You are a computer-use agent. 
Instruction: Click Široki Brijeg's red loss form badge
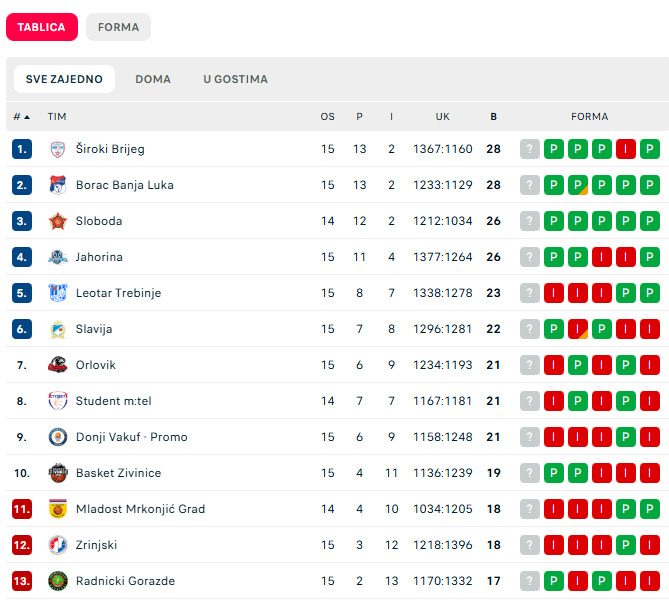(626, 149)
